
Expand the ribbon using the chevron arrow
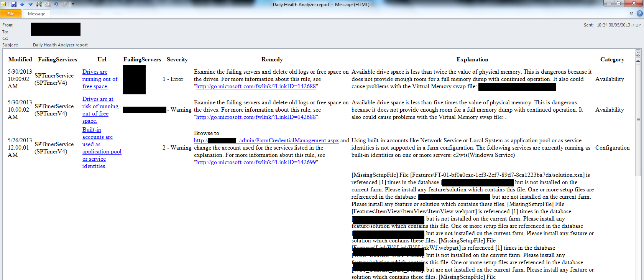click(631, 13)
